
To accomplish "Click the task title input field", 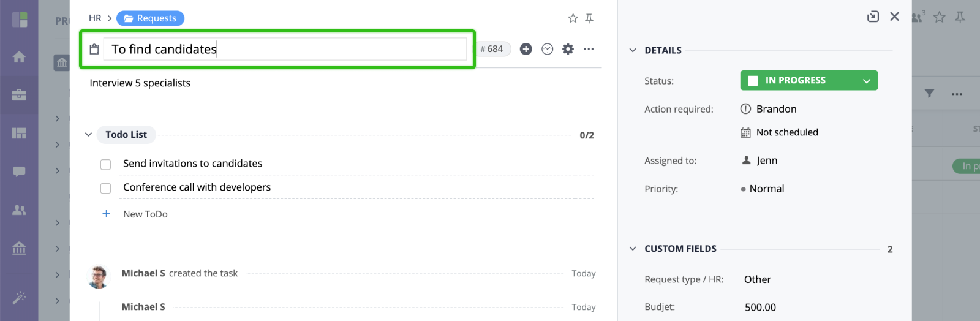I will [x=285, y=49].
